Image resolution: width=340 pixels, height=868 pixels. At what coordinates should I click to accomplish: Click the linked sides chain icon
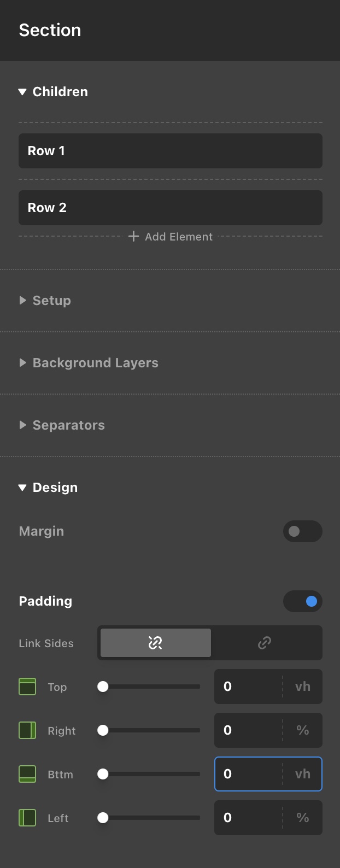[x=265, y=643]
